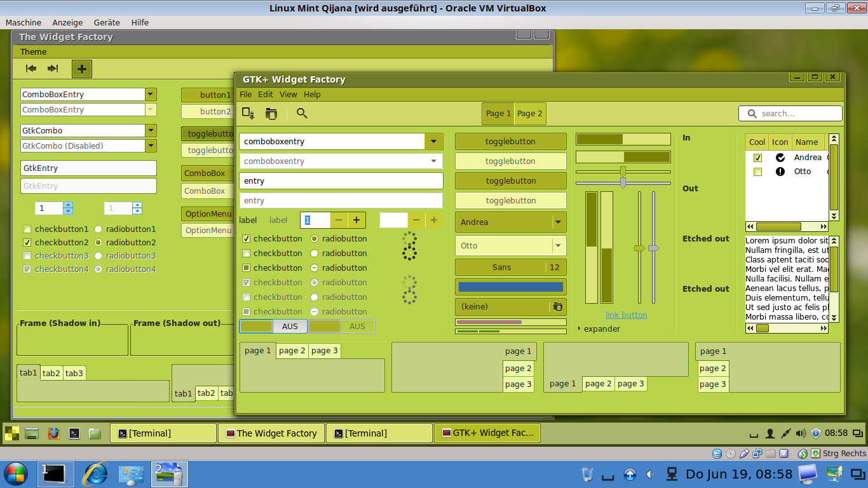This screenshot has width=868, height=488.
Task: Click the show desktop icon on the Mint panel
Action: point(32,433)
